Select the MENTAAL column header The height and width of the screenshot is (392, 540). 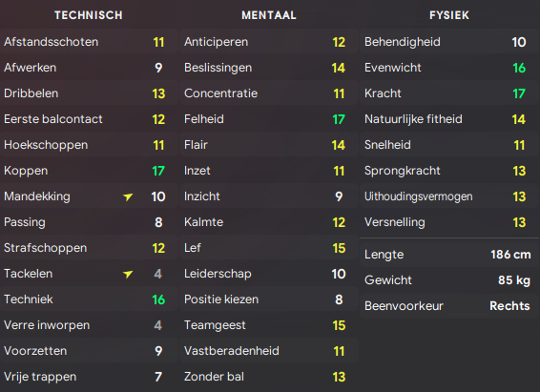click(x=269, y=15)
